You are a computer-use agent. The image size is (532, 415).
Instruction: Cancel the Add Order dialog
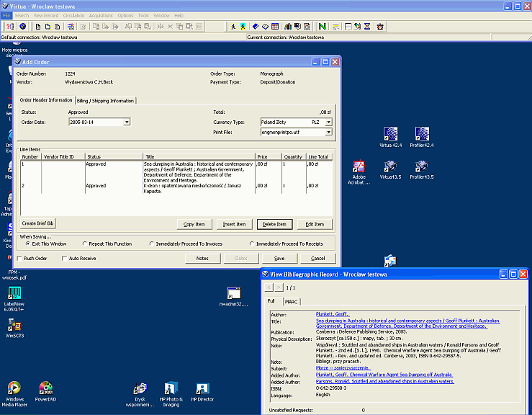318,259
